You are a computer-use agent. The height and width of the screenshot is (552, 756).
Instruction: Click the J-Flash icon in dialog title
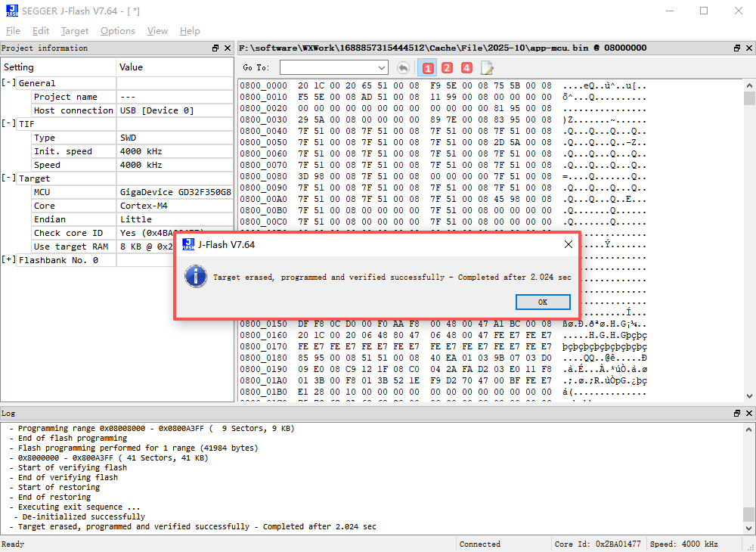click(188, 244)
